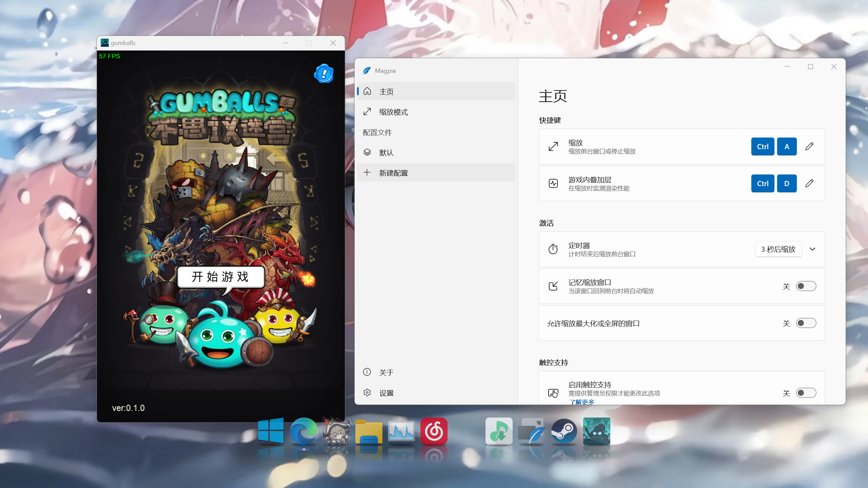Screen dimensions: 868x488
Task: Open Microsoft Edge from the dock
Action: pyautogui.click(x=304, y=431)
